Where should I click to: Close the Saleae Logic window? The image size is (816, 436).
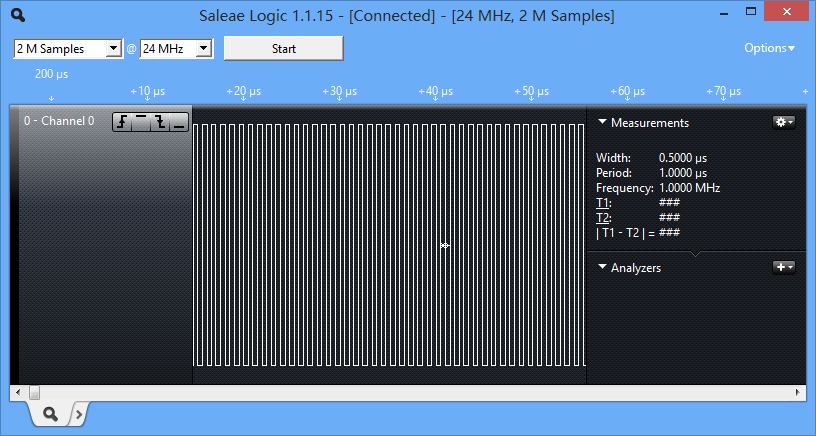[786, 11]
